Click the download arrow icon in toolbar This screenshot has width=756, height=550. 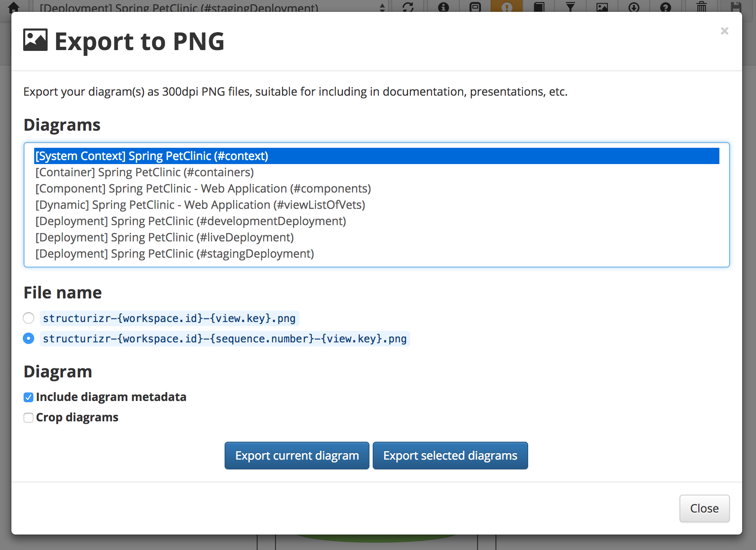(x=634, y=7)
